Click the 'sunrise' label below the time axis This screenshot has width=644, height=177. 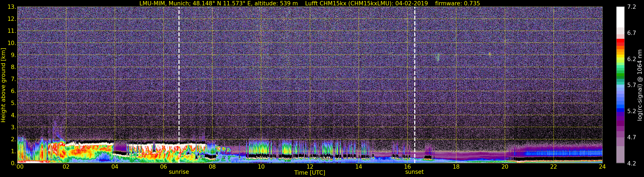pos(179,172)
